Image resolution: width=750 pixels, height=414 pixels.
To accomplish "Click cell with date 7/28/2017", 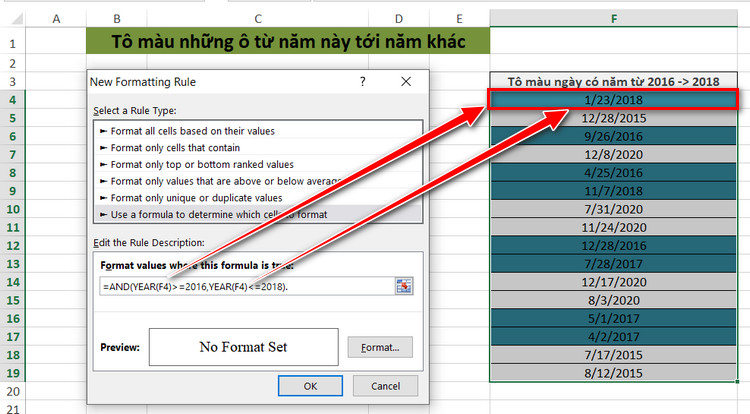I will tap(614, 263).
